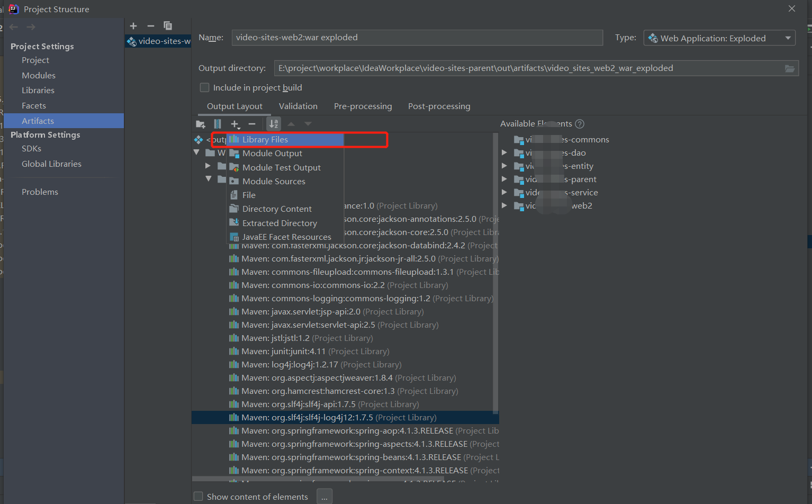812x504 pixels.
Task: Open the Artifacts section in Project Settings
Action: [x=38, y=121]
